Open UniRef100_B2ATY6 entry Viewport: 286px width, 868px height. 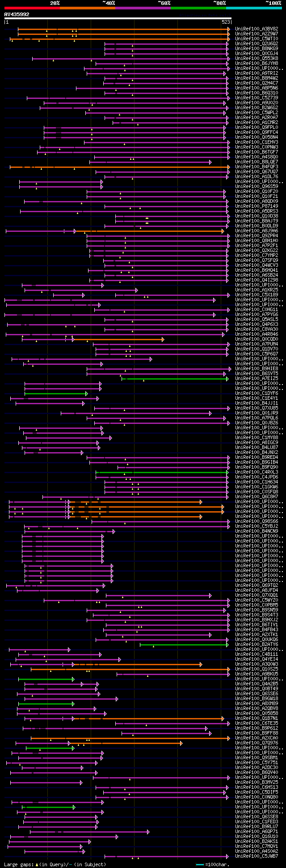(x=257, y=644)
